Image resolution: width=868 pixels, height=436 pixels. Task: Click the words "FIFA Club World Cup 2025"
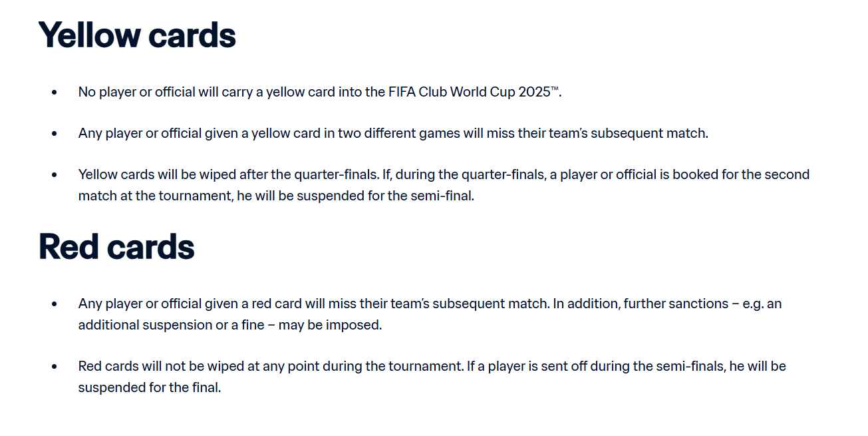(469, 92)
